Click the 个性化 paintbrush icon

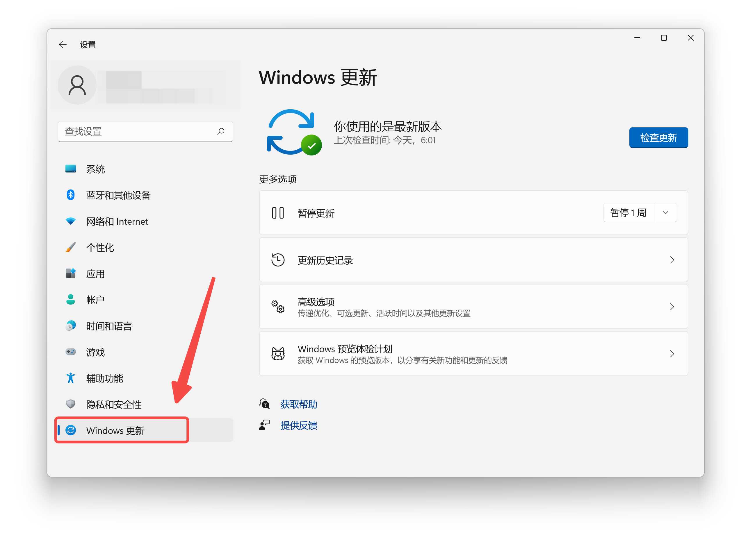coord(71,247)
